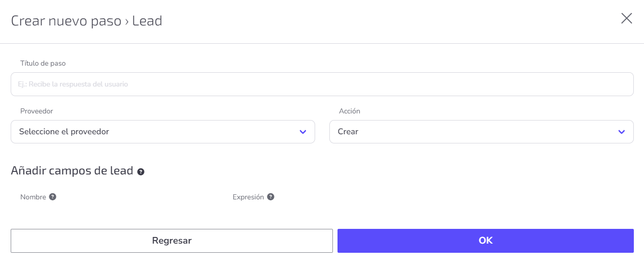Select the Lead breadcrumb item
644x266 pixels.
click(x=147, y=21)
